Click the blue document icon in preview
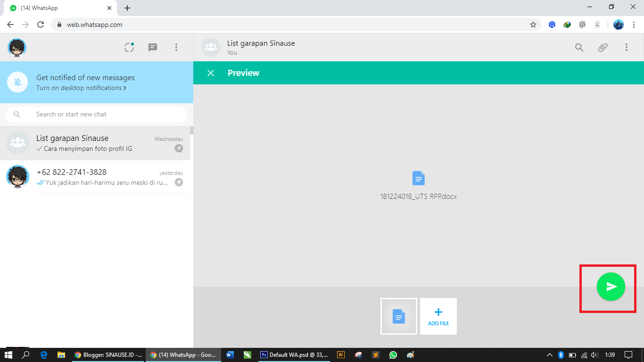This screenshot has height=362, width=644. click(418, 178)
